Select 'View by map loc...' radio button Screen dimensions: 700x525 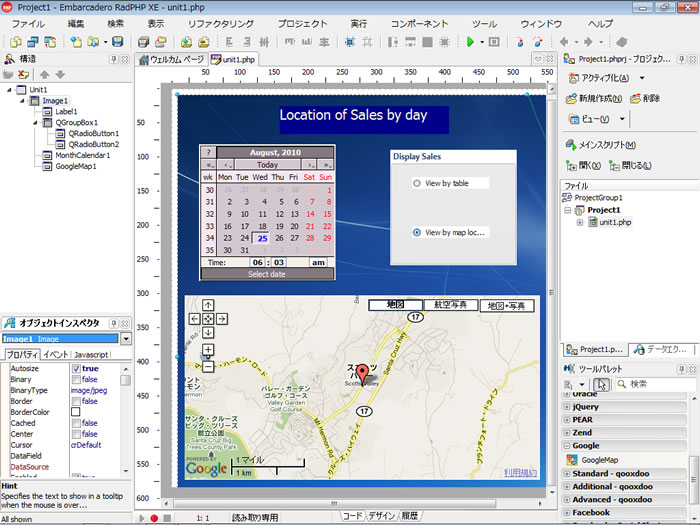416,233
